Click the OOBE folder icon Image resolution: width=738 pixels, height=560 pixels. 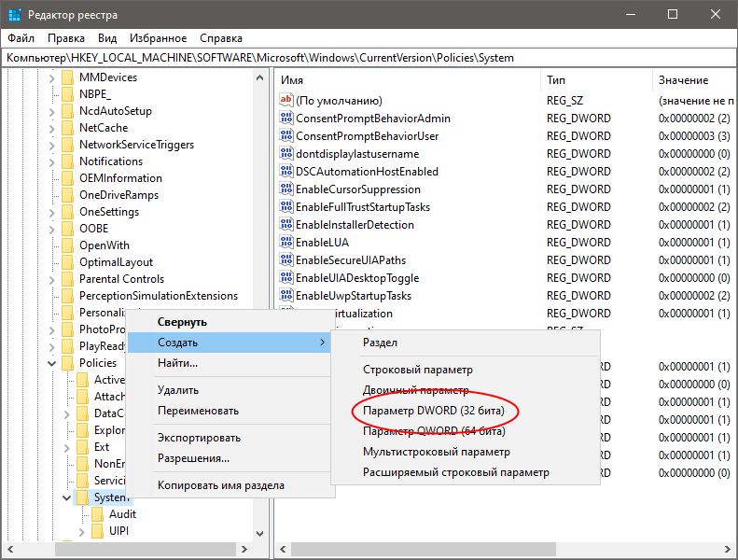(x=67, y=229)
